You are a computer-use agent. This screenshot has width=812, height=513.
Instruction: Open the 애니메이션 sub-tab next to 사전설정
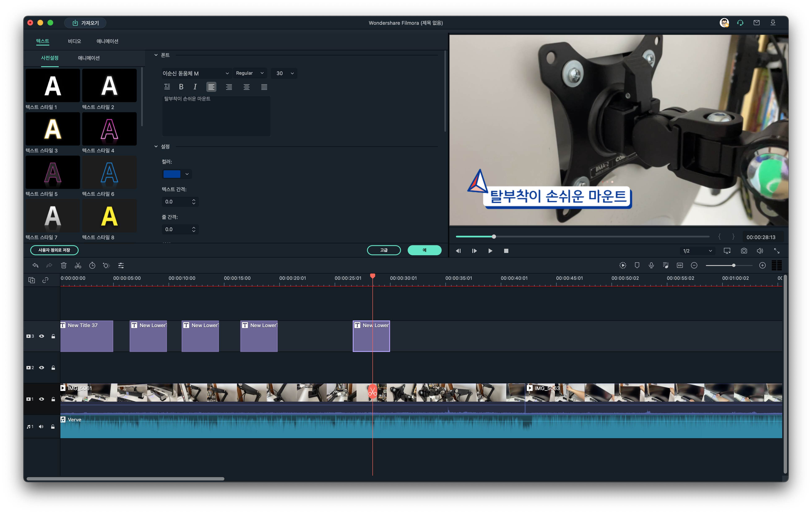(89, 58)
